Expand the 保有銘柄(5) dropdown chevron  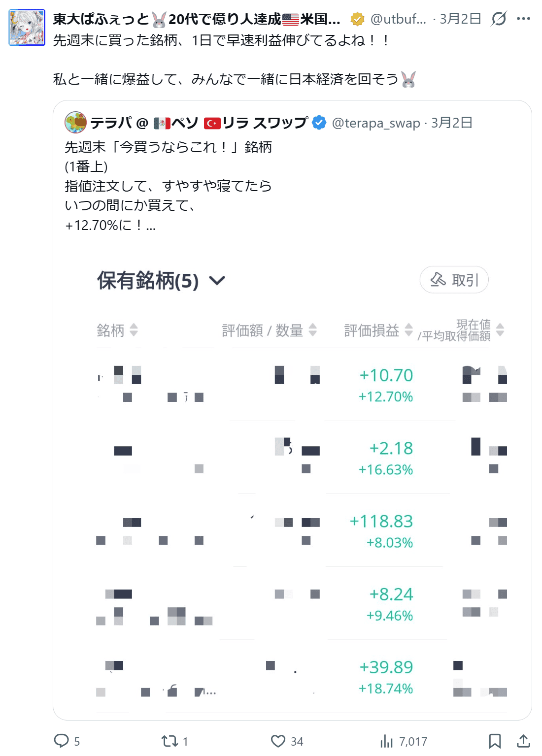[x=217, y=281]
